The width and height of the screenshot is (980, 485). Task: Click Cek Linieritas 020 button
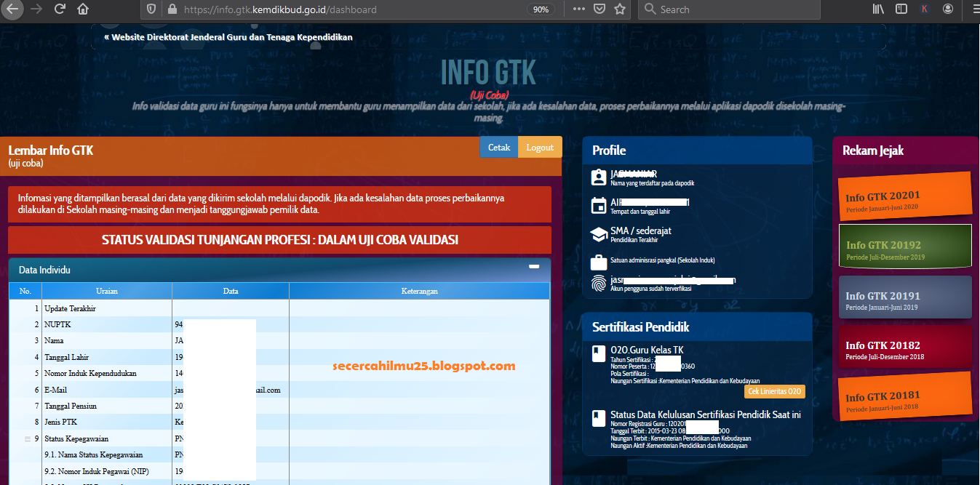pos(775,391)
